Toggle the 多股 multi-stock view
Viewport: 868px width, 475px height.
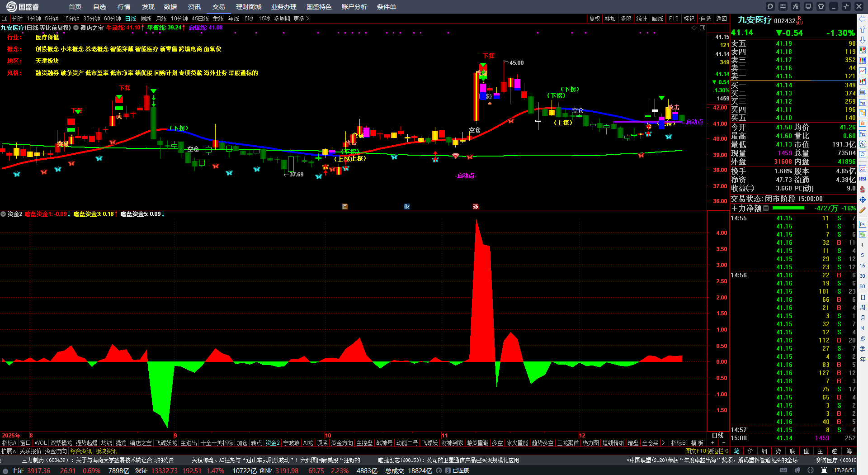(x=626, y=19)
